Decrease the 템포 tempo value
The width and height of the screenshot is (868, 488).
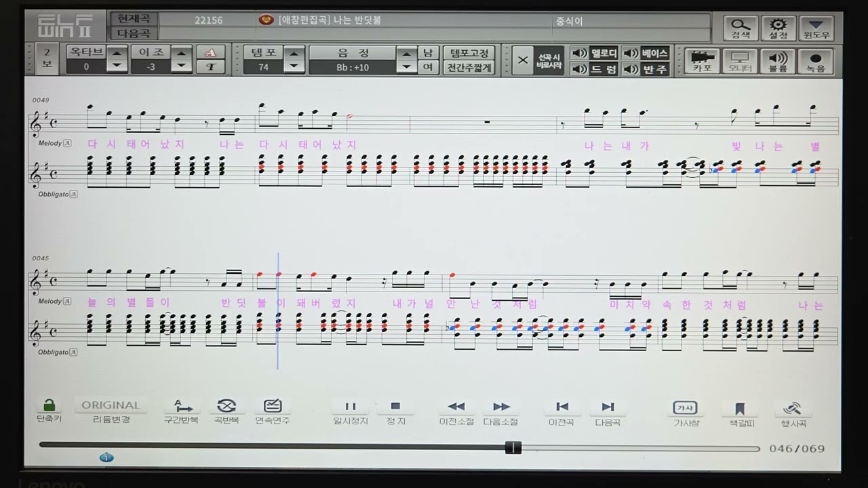(x=294, y=66)
